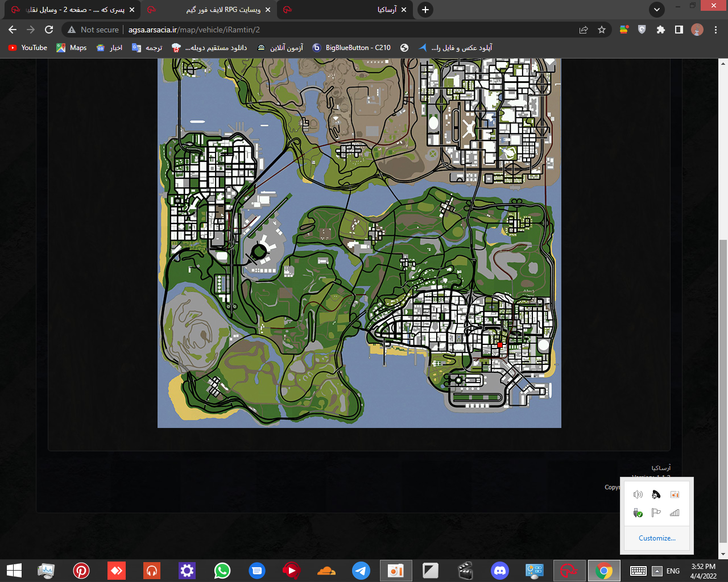
Task: Switch to the آرساکیا tab
Action: tap(346, 10)
